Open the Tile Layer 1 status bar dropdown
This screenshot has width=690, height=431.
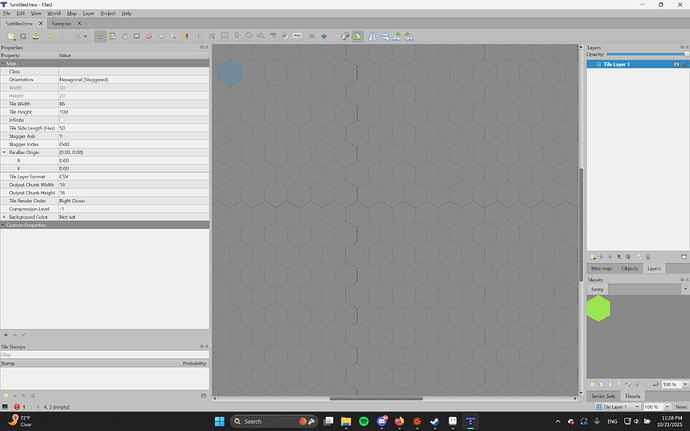point(618,407)
